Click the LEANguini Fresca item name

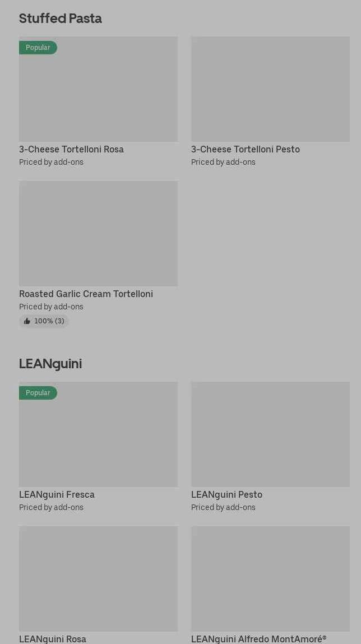tap(57, 495)
